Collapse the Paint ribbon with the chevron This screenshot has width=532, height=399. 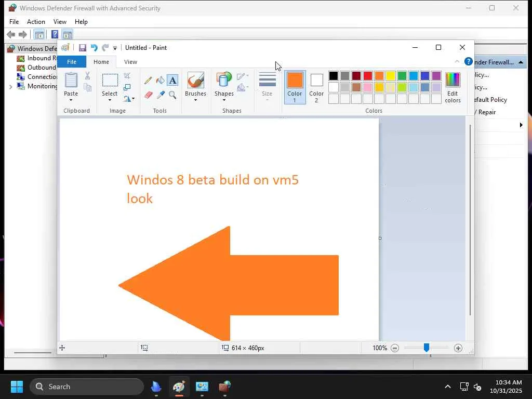(457, 61)
